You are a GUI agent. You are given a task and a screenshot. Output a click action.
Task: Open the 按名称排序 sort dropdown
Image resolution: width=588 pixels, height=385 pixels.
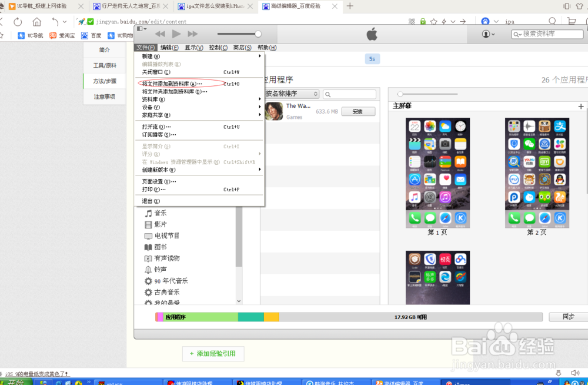pyautogui.click(x=292, y=94)
